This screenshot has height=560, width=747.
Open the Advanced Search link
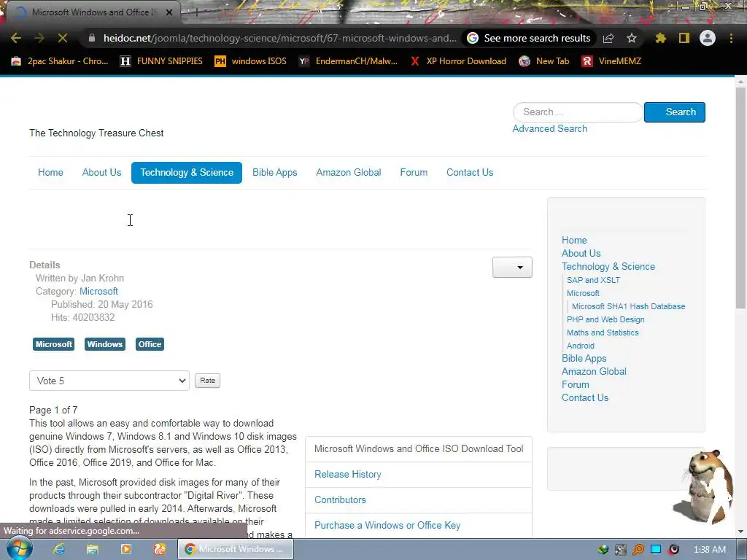(550, 128)
